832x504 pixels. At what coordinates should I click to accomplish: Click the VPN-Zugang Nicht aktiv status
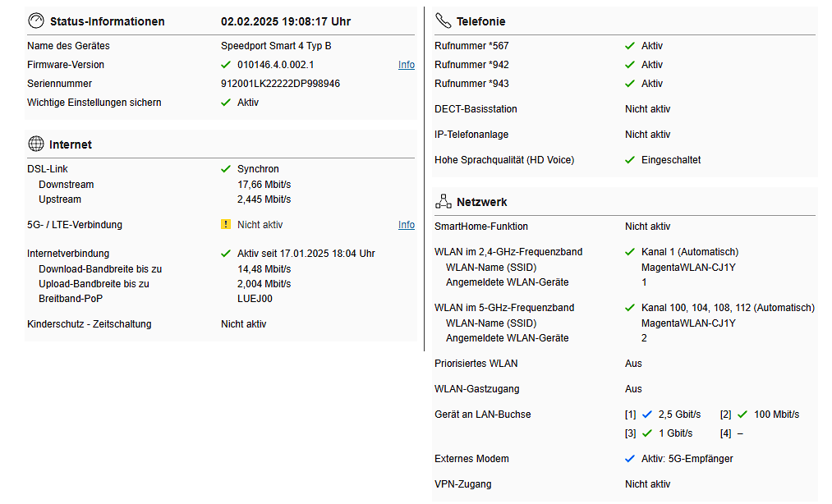coord(647,484)
